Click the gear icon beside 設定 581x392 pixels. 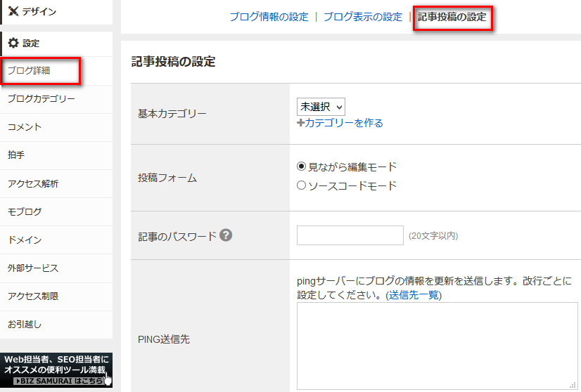13,43
